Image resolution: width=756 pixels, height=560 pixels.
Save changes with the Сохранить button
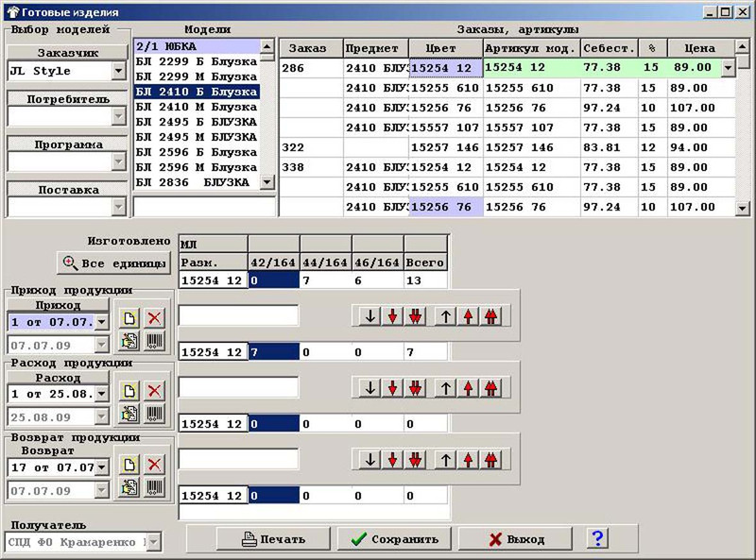click(394, 539)
